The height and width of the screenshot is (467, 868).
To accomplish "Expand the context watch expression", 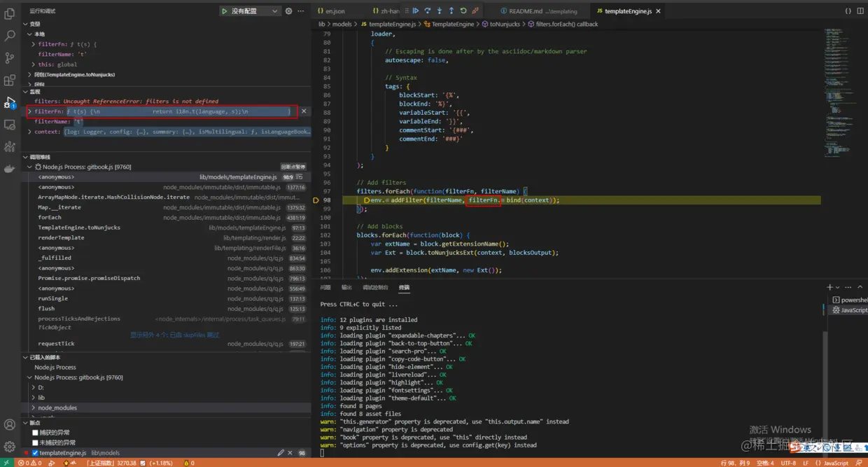I will point(29,132).
